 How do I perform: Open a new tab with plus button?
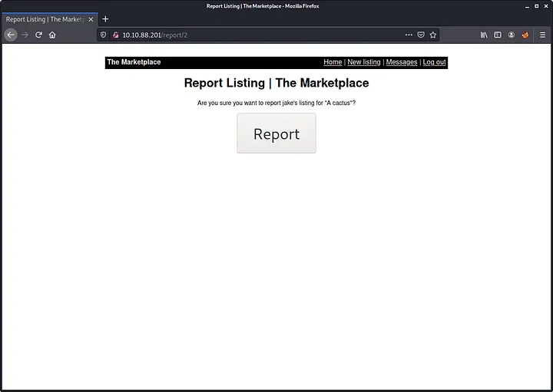click(x=105, y=19)
